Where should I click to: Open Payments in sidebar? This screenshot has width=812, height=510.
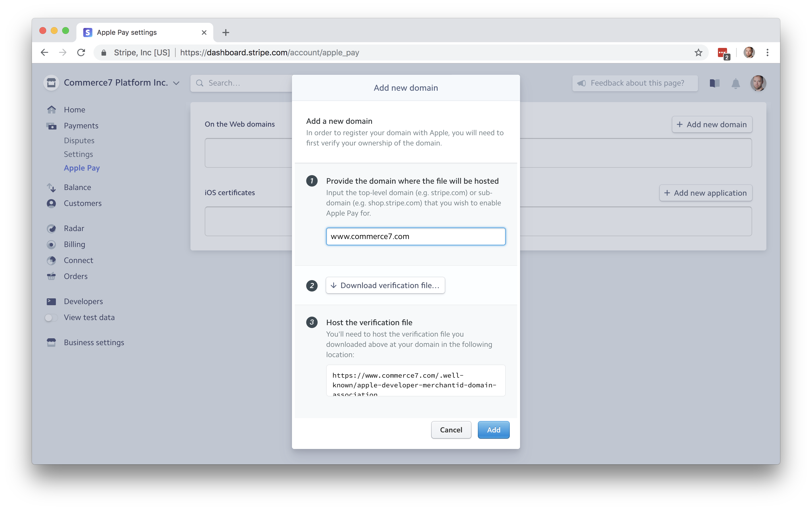(x=81, y=126)
